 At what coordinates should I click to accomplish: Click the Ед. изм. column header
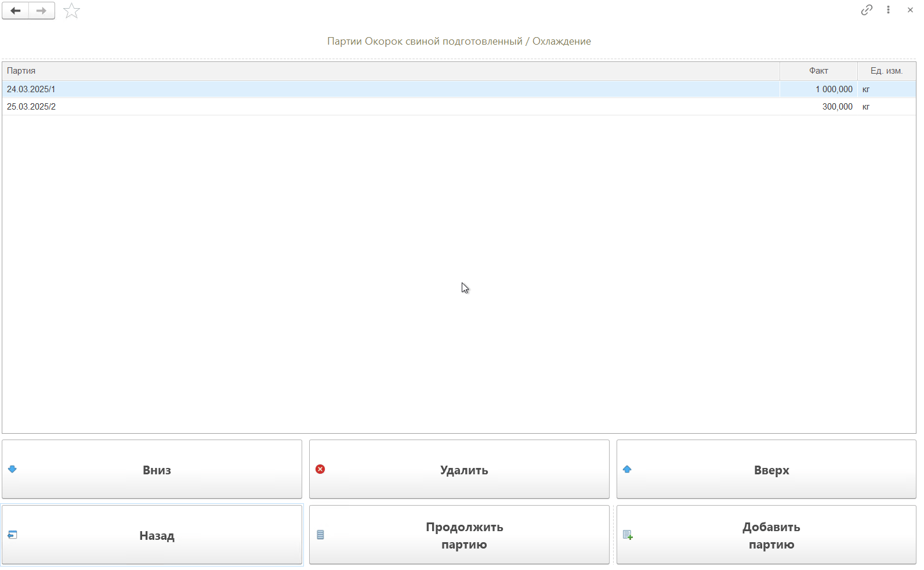click(x=886, y=71)
